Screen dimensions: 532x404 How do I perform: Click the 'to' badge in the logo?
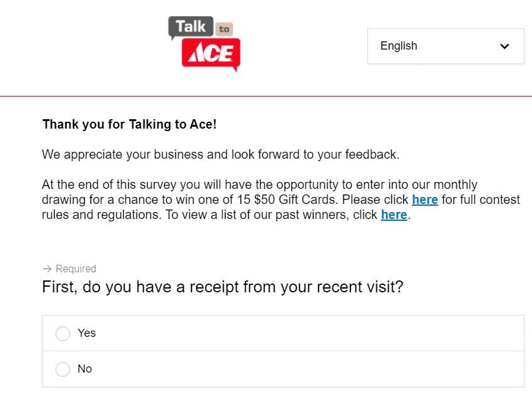click(223, 28)
